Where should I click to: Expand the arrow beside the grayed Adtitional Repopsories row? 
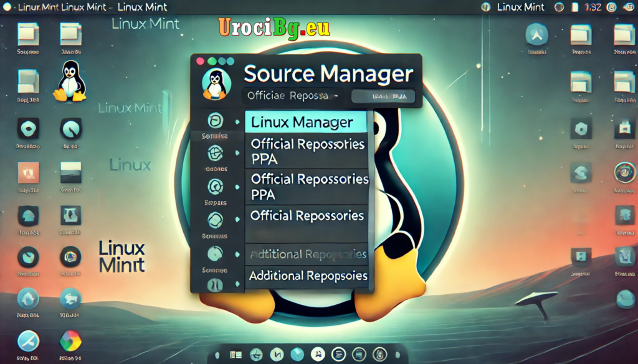click(237, 254)
